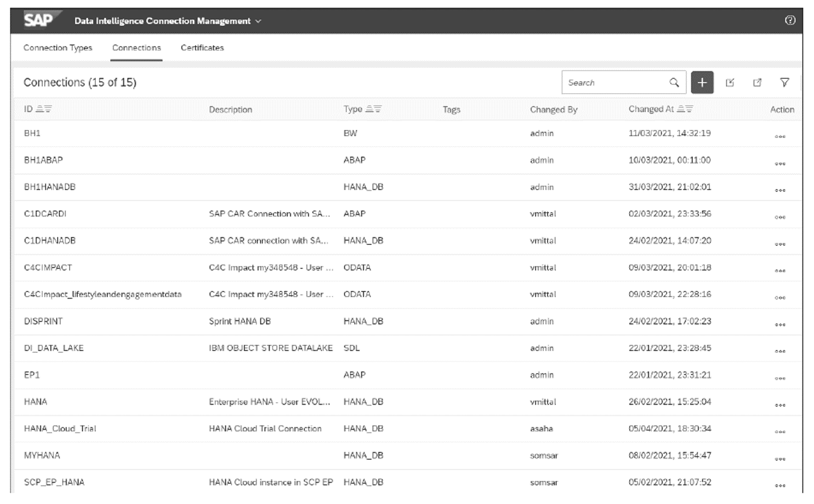The width and height of the screenshot is (814, 504).
Task: Select the BH1HANADB connection ID
Action: pyautogui.click(x=50, y=187)
